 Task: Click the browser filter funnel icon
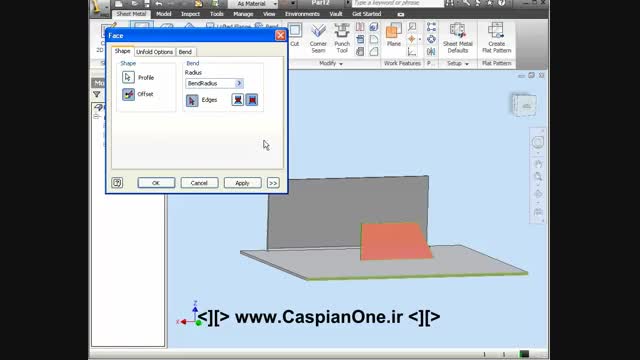point(97,95)
